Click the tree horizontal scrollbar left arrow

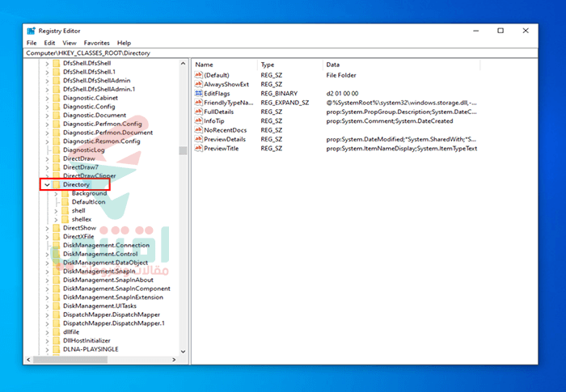28,360
